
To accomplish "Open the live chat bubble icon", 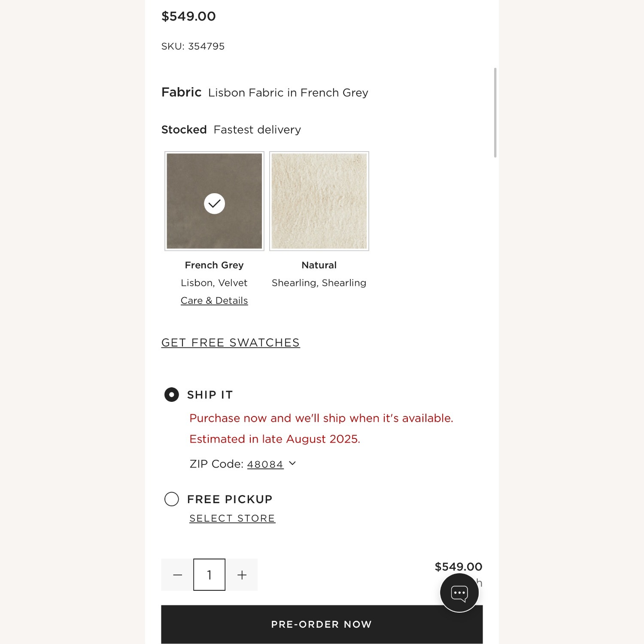I will [459, 593].
